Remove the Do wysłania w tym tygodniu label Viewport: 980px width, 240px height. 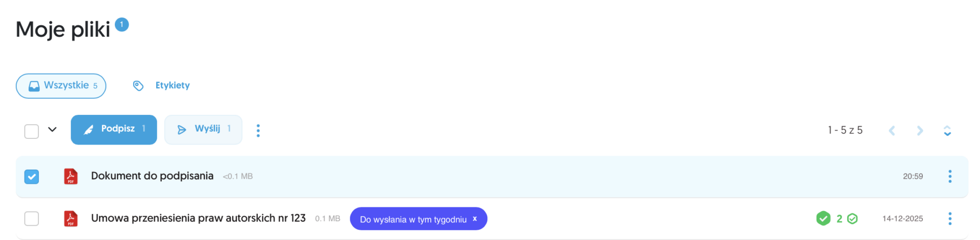(x=475, y=219)
